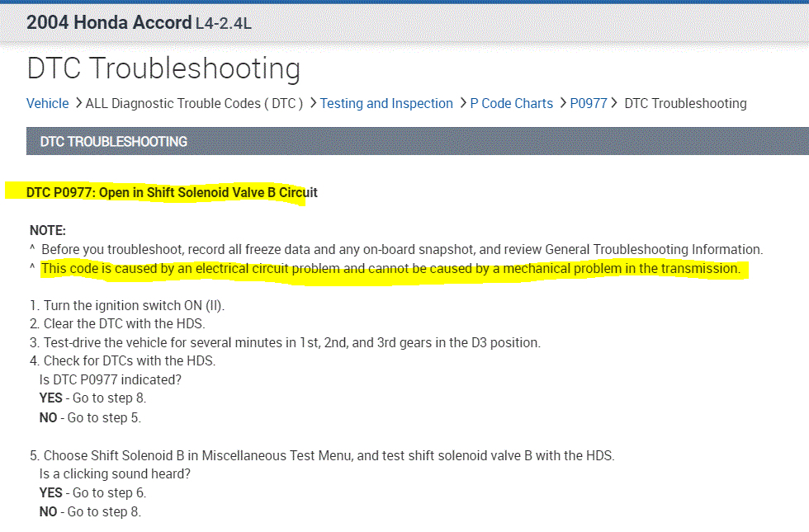
Task: Click the 'NOTE:' label
Action: (48, 230)
